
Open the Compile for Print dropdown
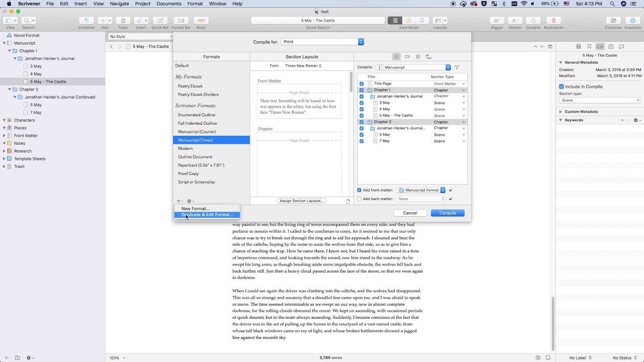(x=322, y=42)
